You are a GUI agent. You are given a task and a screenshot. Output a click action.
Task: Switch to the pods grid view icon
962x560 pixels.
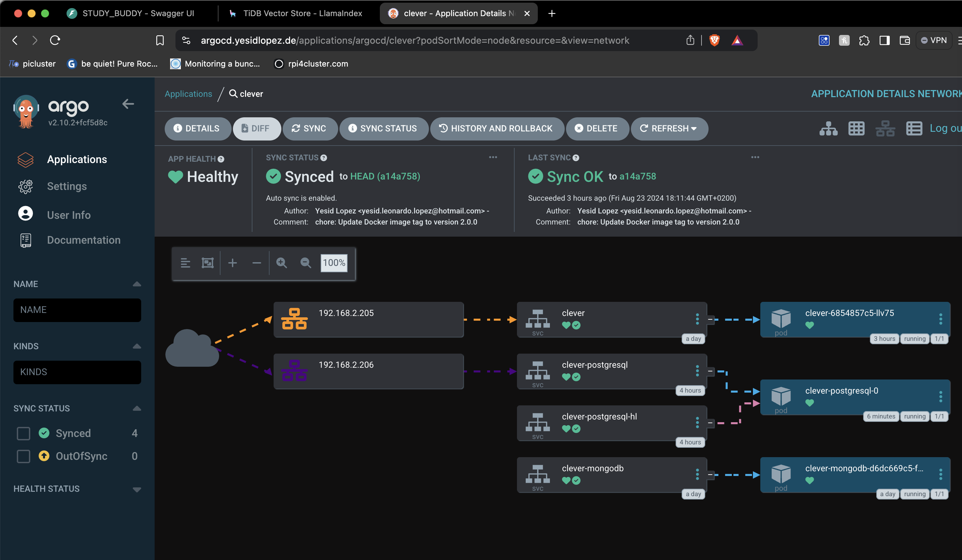click(x=856, y=129)
